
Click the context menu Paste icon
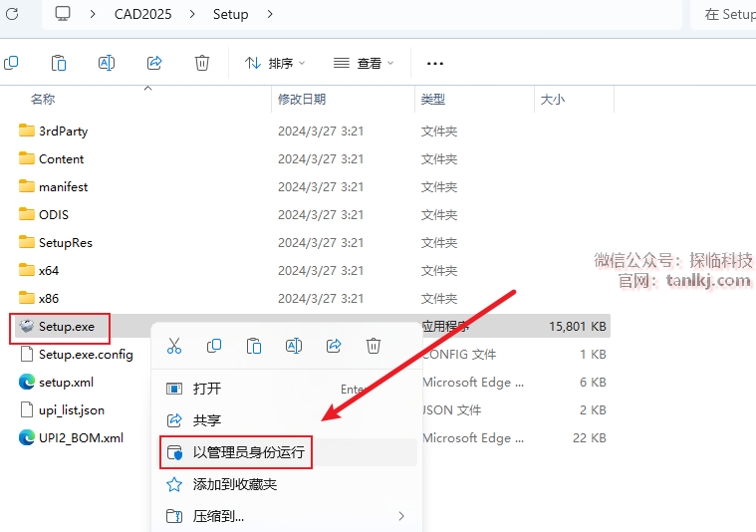254,347
